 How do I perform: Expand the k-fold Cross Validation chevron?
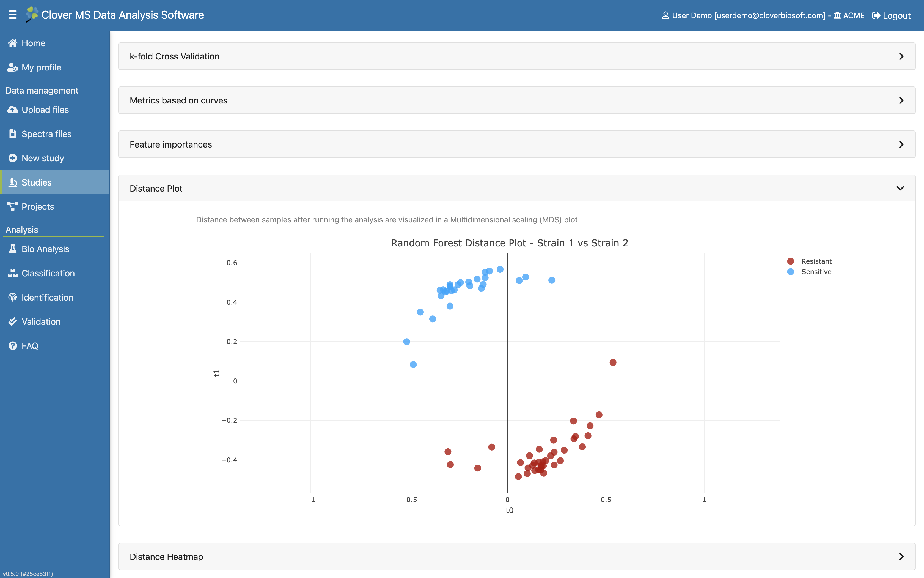point(901,56)
